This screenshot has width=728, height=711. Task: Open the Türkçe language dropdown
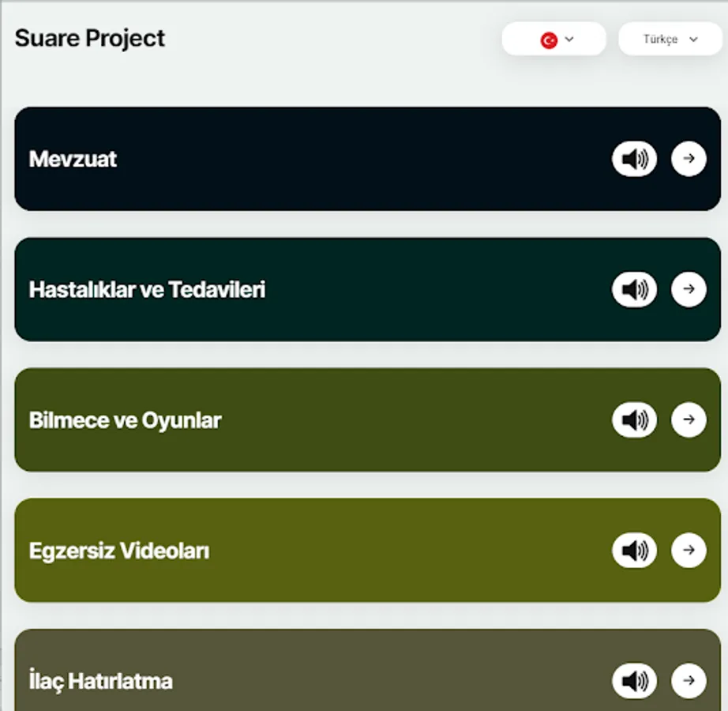669,39
